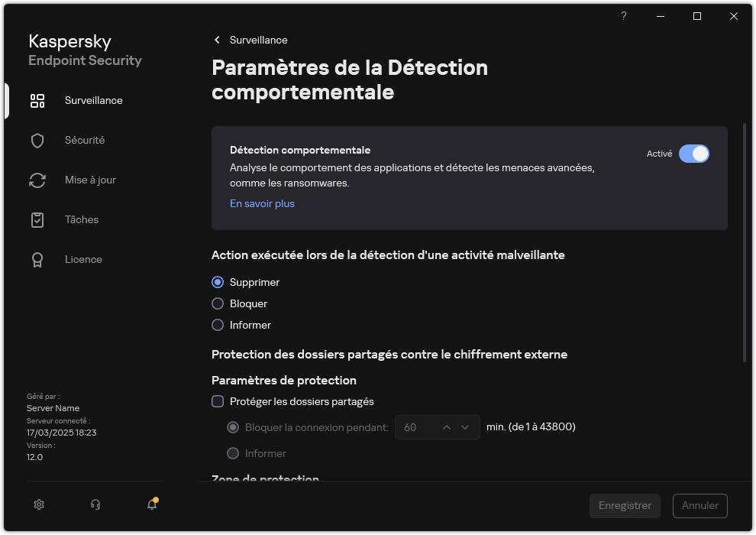Open notifications via the bell icon
Image resolution: width=756 pixels, height=535 pixels.
click(x=152, y=505)
